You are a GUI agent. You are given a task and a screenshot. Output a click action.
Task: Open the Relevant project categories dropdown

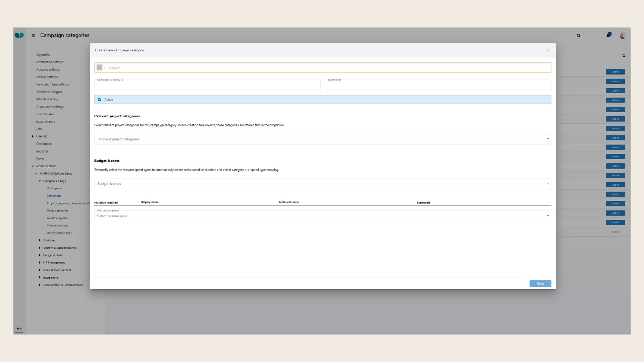tap(322, 139)
